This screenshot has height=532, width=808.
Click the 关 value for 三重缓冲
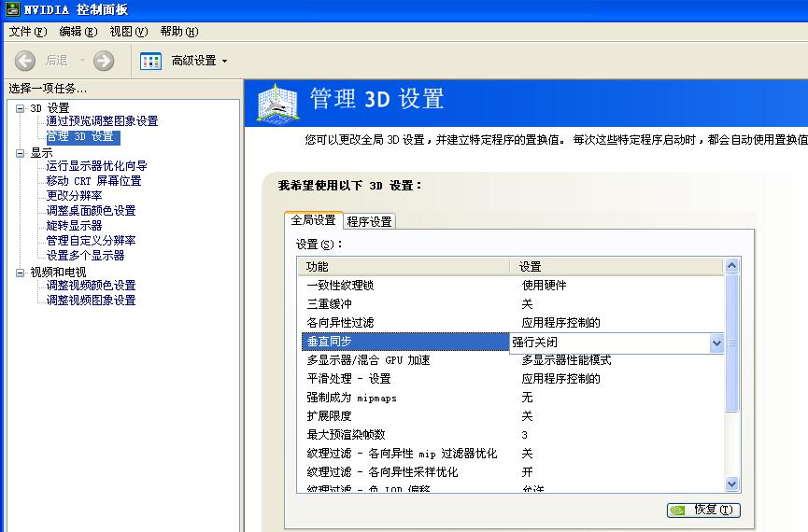(527, 304)
